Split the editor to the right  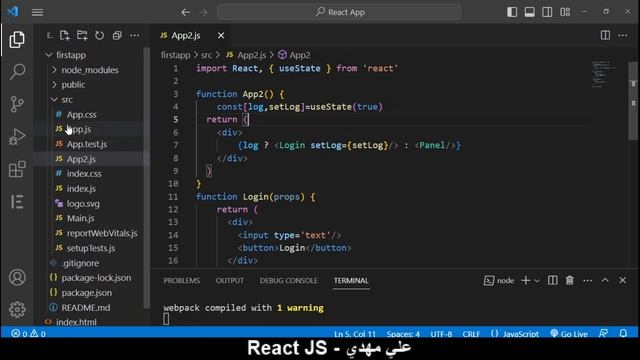tap(605, 36)
